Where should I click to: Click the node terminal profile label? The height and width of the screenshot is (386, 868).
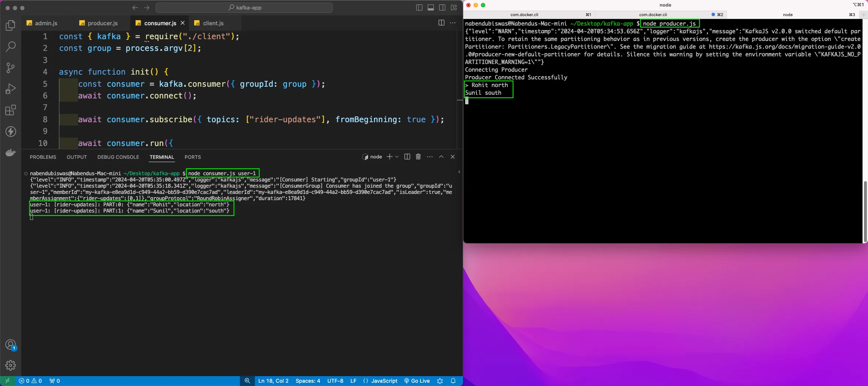[372, 157]
